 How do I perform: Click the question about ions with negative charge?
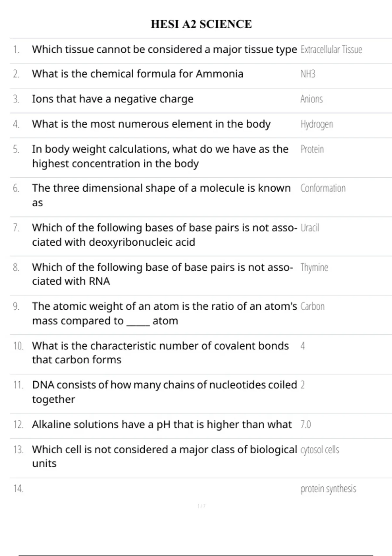coord(113,99)
